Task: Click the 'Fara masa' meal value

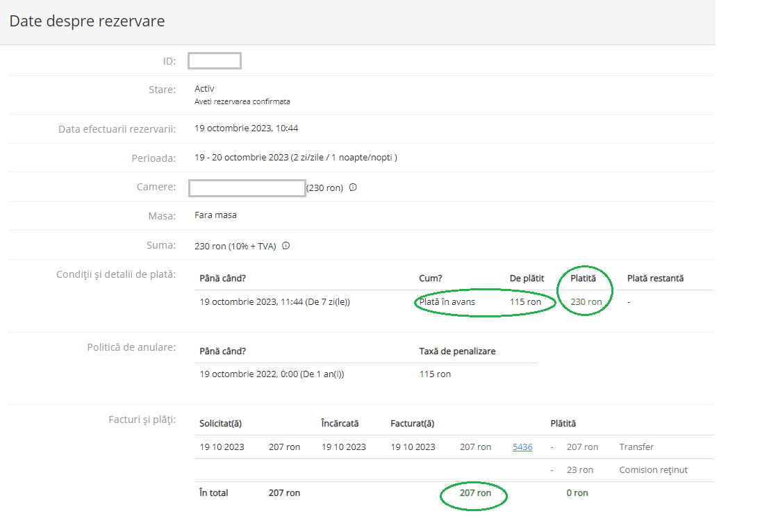Action: pos(215,215)
